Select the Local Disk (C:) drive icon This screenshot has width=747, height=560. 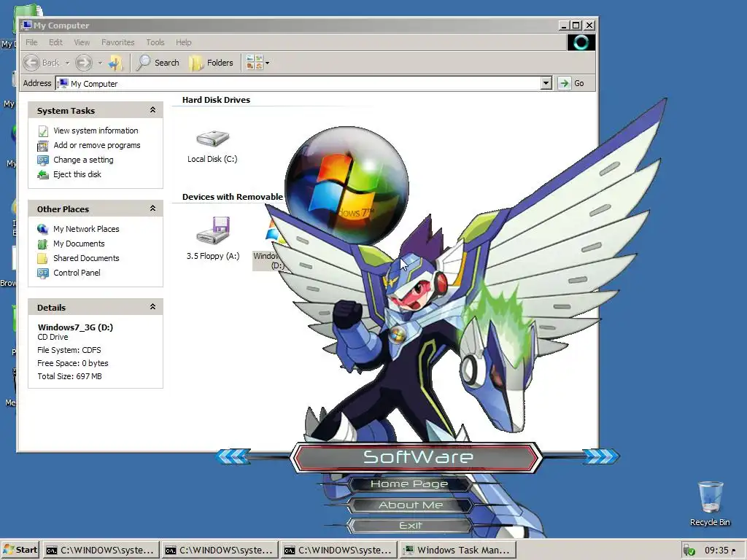click(212, 139)
